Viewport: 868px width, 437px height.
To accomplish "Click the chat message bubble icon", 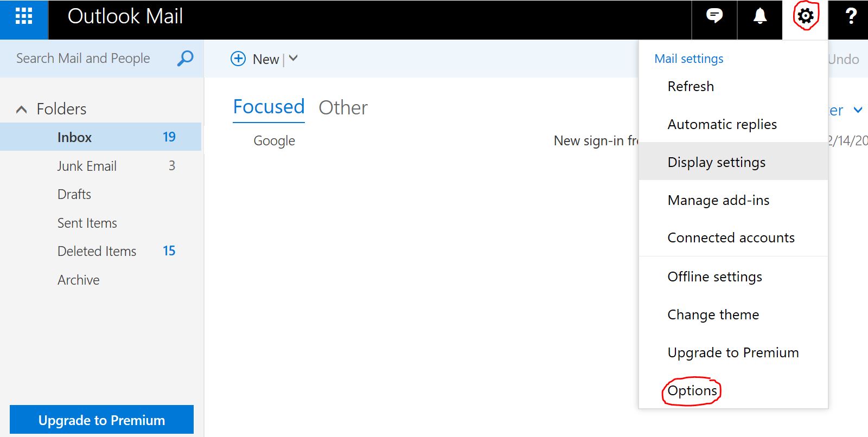I will click(714, 16).
